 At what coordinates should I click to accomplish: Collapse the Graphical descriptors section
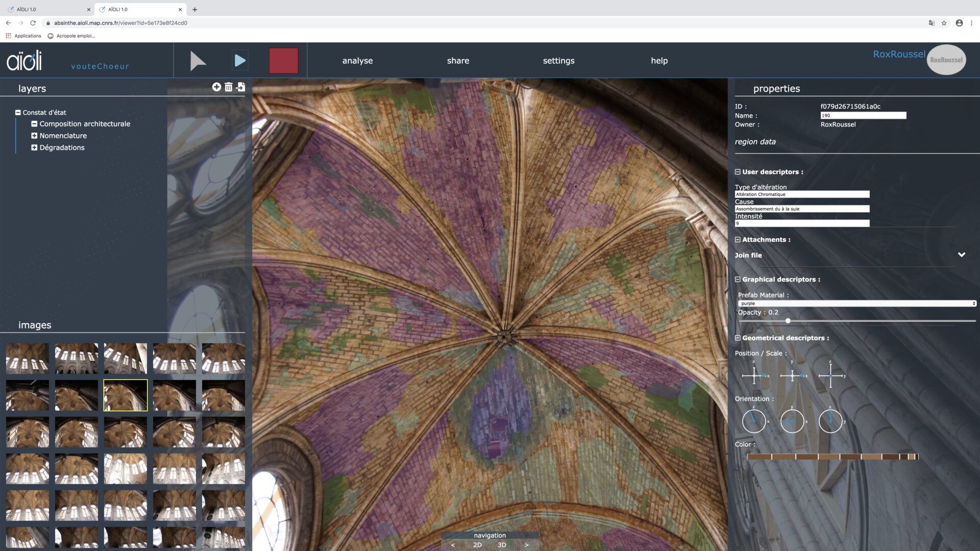pos(738,280)
